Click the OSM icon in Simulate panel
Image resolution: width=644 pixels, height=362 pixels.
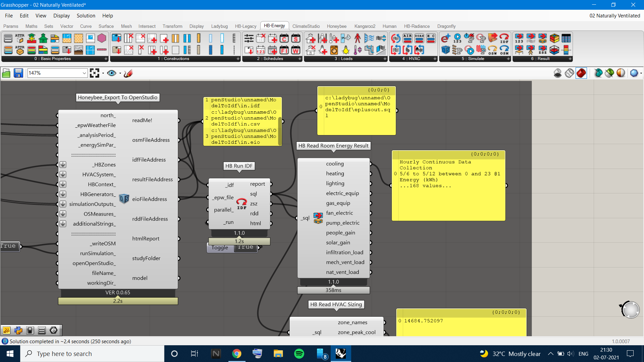[x=504, y=50]
